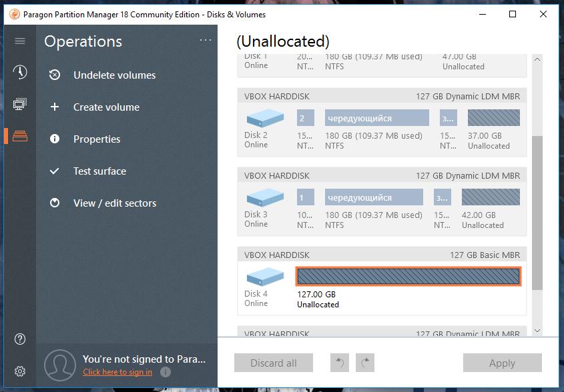Run Test surface operation
Viewport: 564px width, 392px height.
pos(99,171)
